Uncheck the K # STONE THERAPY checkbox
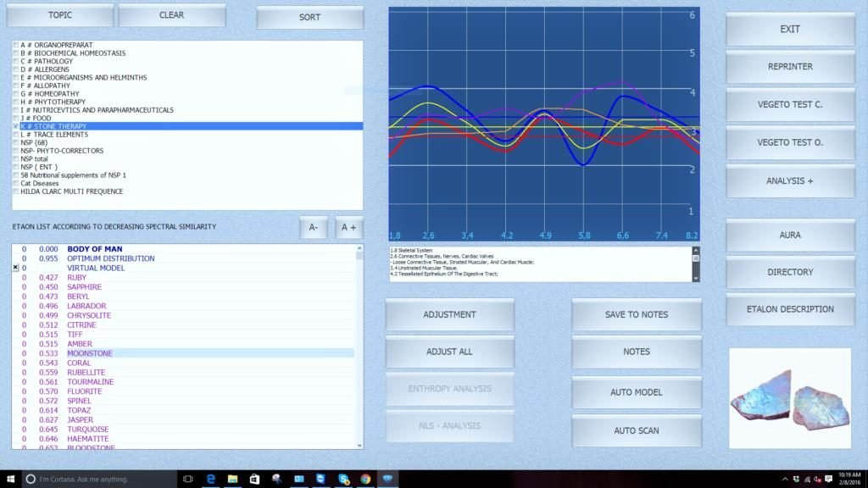Viewport: 868px width, 488px height. pos(14,125)
